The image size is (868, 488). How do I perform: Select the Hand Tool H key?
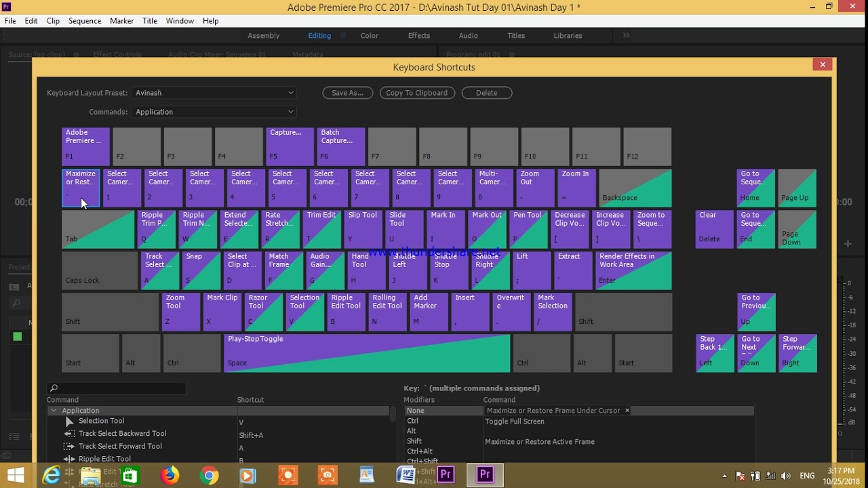click(x=366, y=270)
